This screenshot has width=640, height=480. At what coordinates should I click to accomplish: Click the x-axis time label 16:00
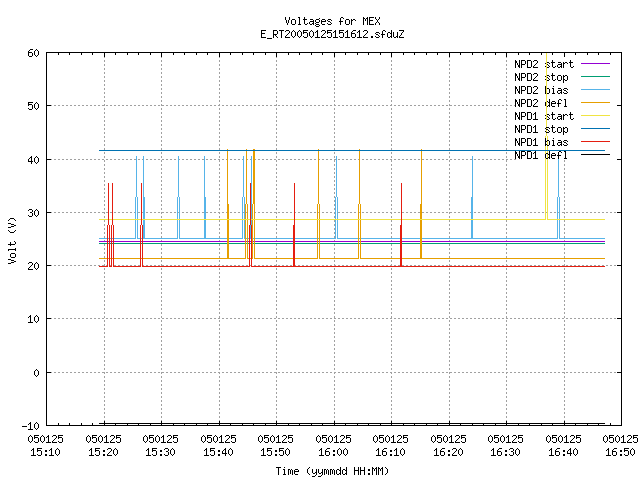click(333, 452)
